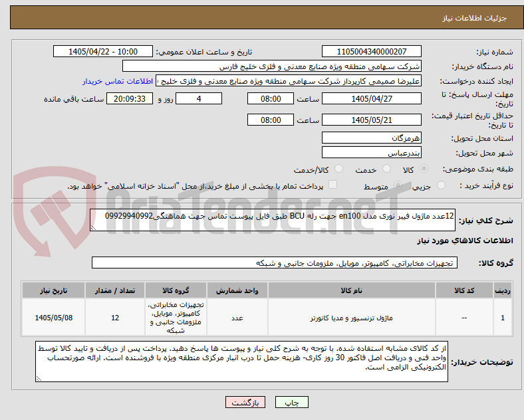
Task: Click the buyer organization name field
Action: (272, 66)
